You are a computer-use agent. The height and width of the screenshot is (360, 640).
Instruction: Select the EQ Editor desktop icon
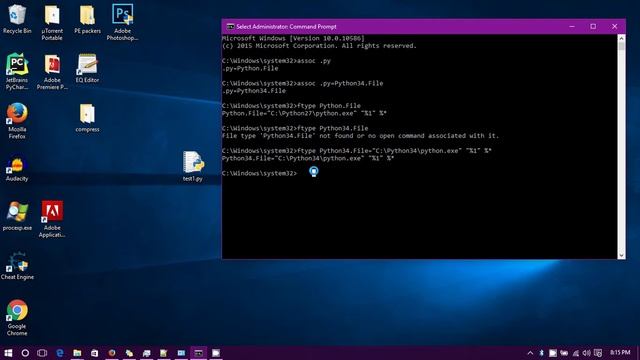point(87,68)
